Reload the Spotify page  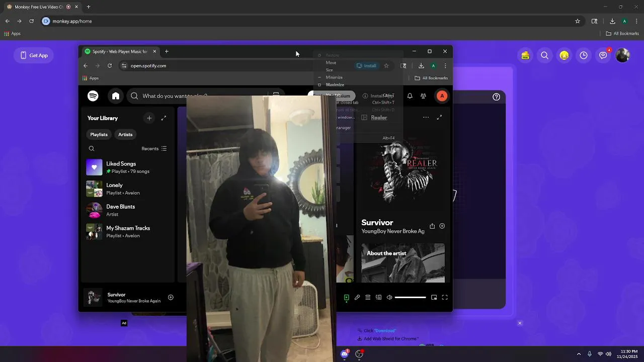pyautogui.click(x=110, y=66)
